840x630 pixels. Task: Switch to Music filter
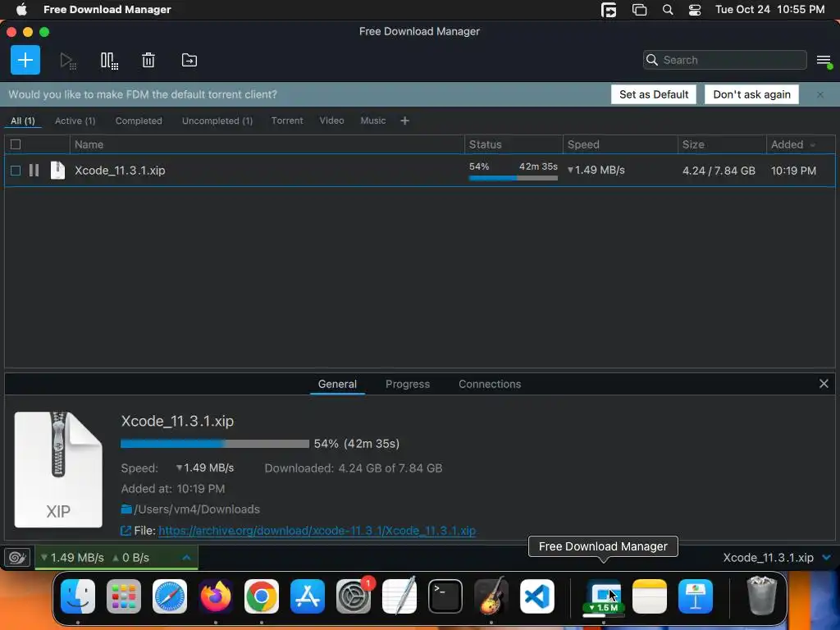tap(373, 121)
